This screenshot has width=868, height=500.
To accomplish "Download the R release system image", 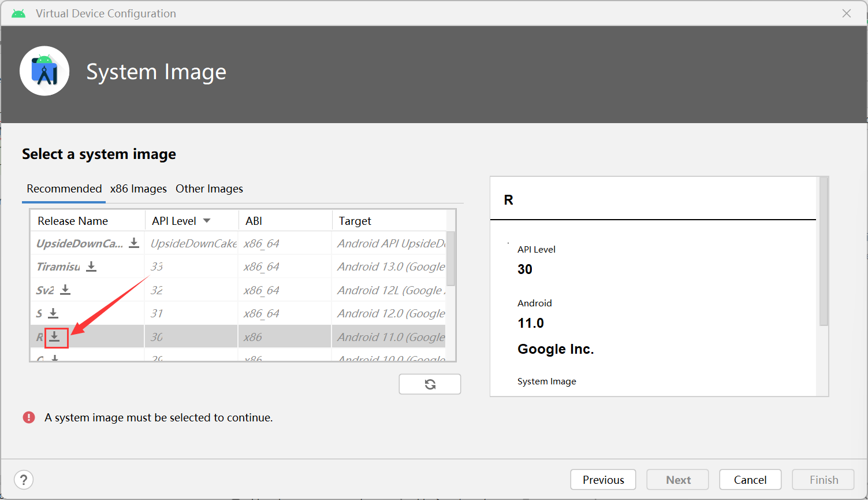I will [54, 337].
